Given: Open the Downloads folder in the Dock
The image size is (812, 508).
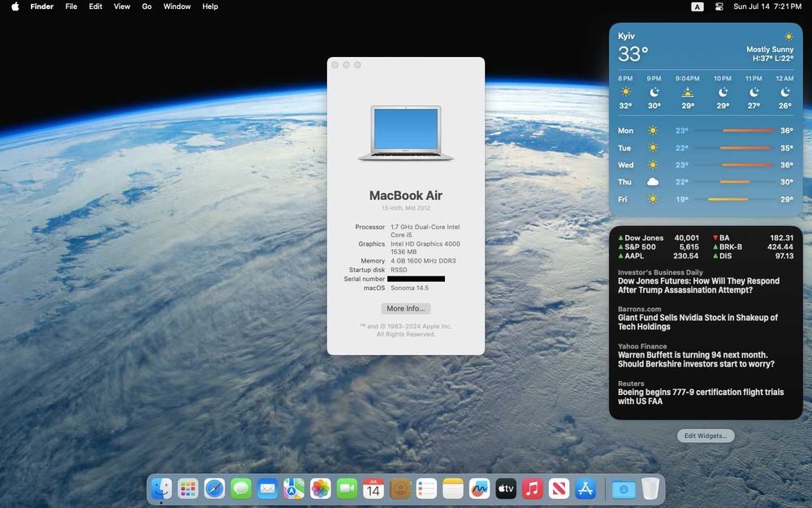Looking at the screenshot, I should (x=624, y=488).
